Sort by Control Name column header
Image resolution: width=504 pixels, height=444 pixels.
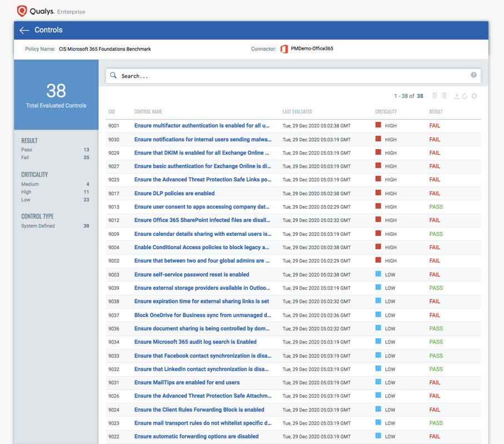coord(148,112)
